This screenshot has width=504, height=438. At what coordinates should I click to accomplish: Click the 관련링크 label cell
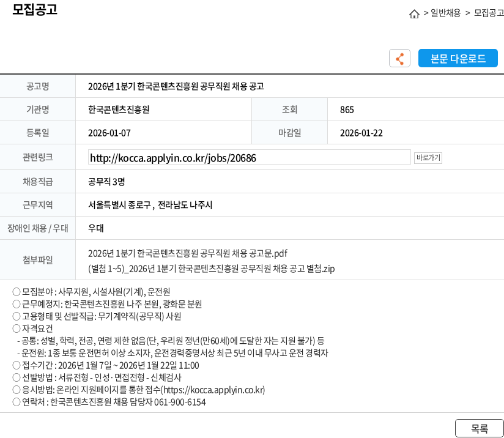pyautogui.click(x=37, y=157)
